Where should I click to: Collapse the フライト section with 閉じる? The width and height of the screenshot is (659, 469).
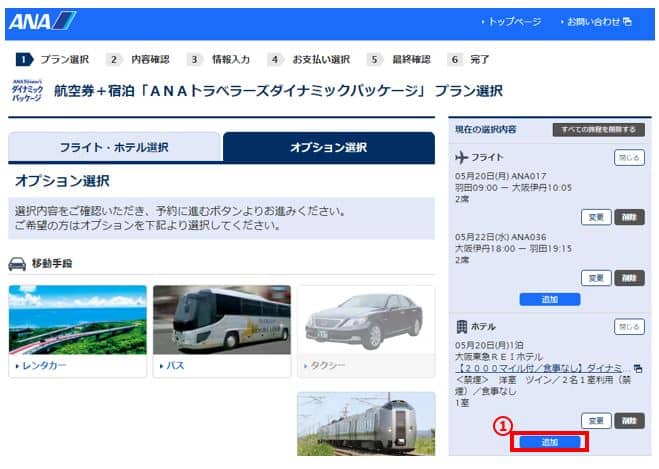point(628,158)
